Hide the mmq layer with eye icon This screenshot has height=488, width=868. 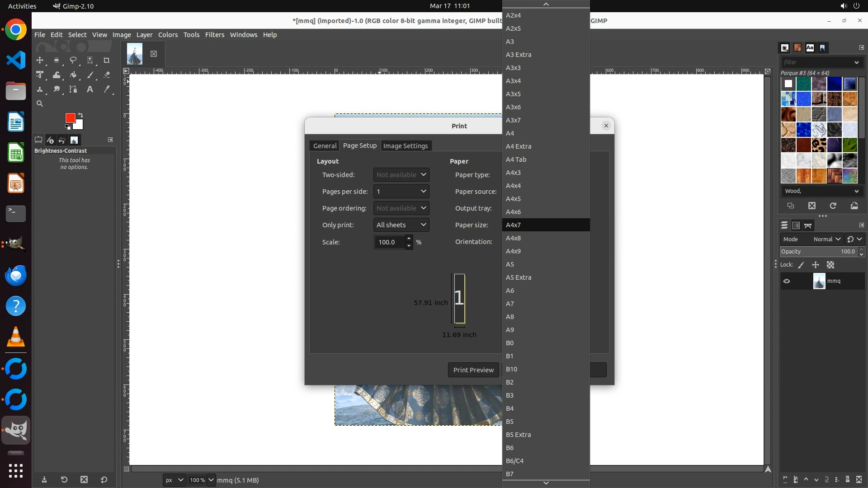pyautogui.click(x=787, y=281)
